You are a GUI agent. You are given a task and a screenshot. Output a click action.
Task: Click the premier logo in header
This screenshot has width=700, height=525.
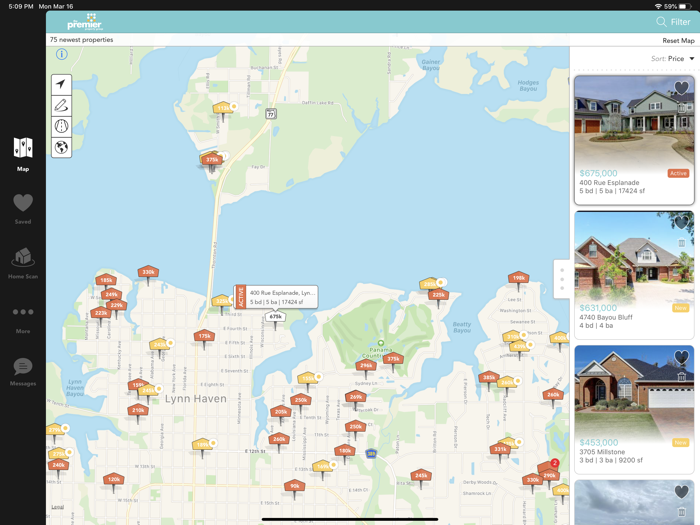tap(85, 22)
